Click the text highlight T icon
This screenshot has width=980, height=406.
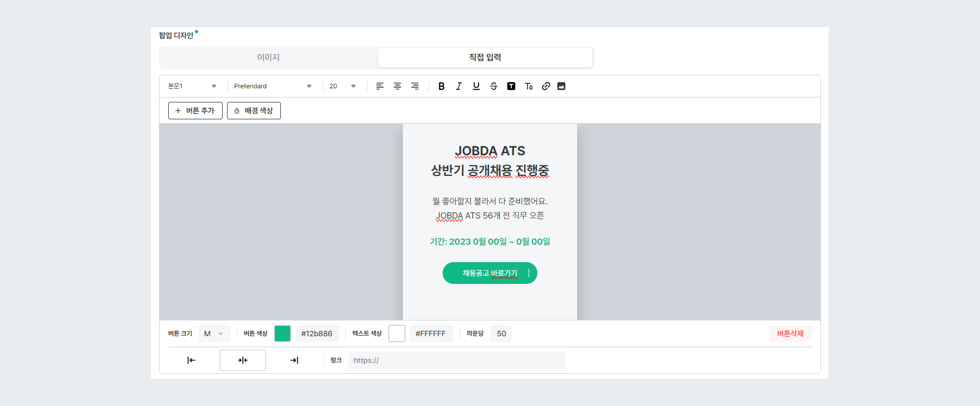point(511,86)
